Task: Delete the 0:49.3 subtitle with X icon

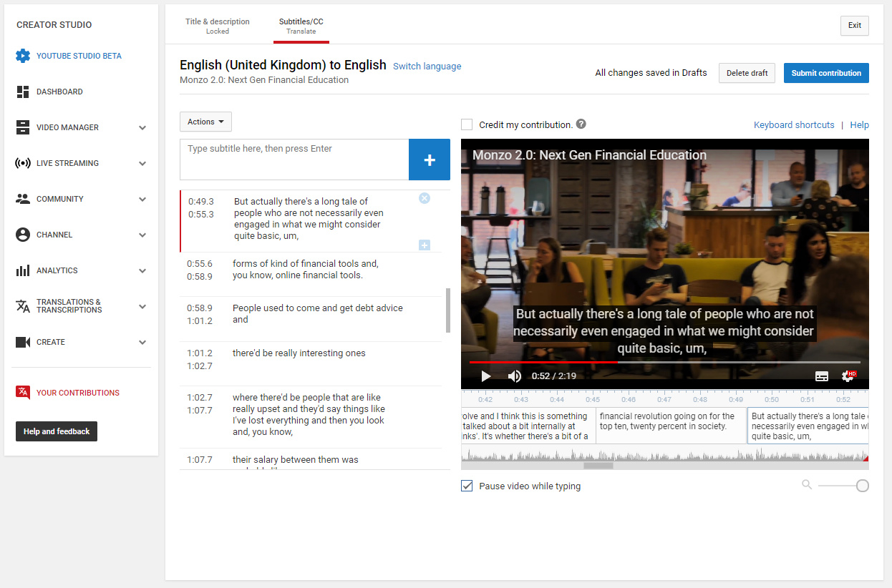Action: pyautogui.click(x=425, y=198)
